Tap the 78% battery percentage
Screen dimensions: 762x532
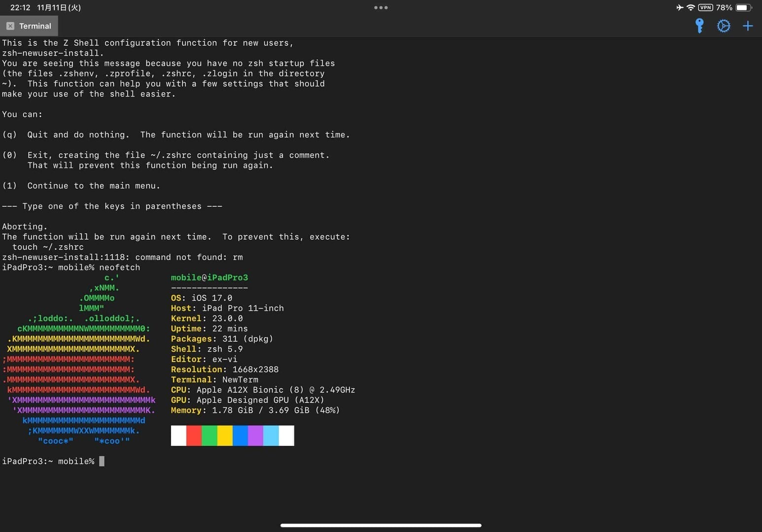pos(724,7)
